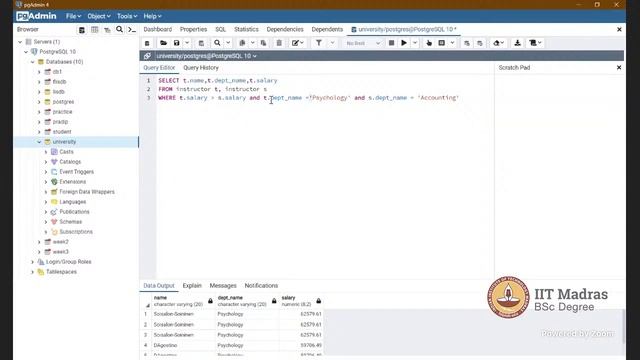The width and height of the screenshot is (640, 360).
Task: Close the Scratch Pad panel
Action: [x=619, y=68]
